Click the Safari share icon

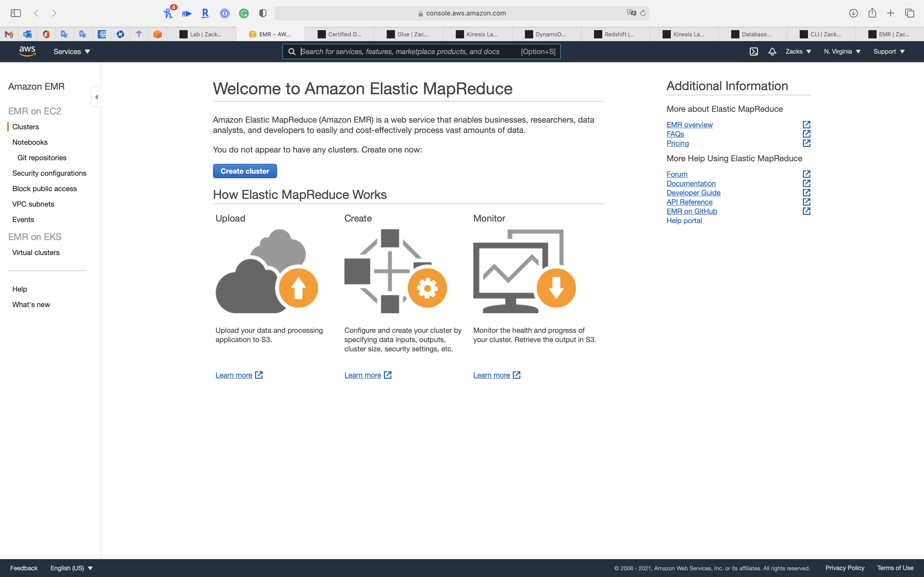pos(872,13)
